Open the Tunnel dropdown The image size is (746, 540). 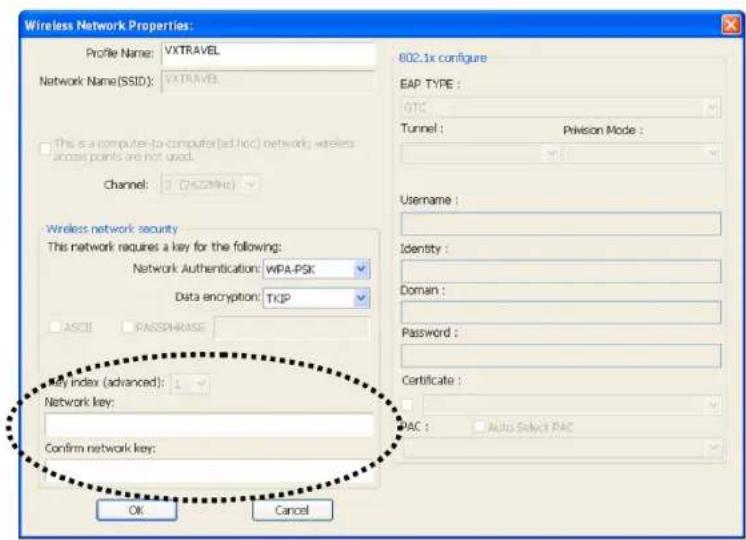pos(480,153)
